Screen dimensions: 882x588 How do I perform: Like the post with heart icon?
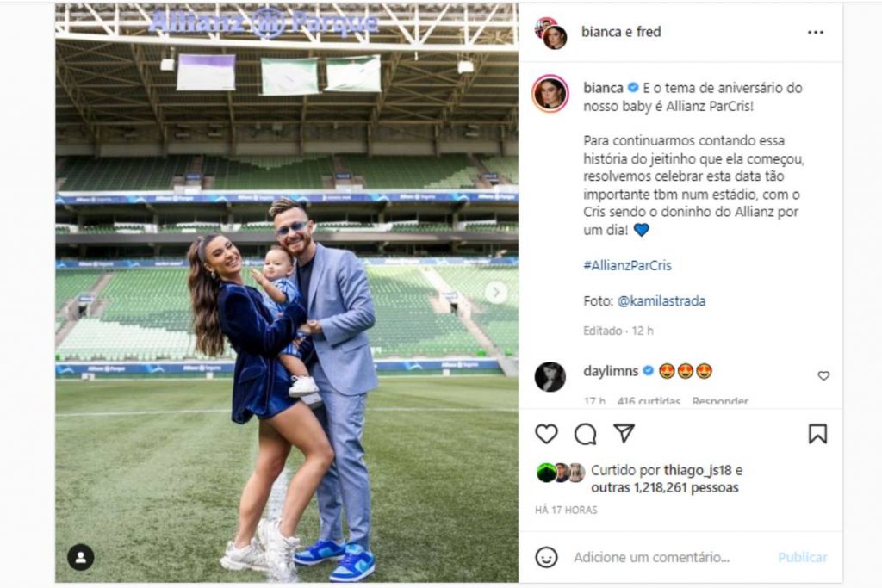coord(546,434)
